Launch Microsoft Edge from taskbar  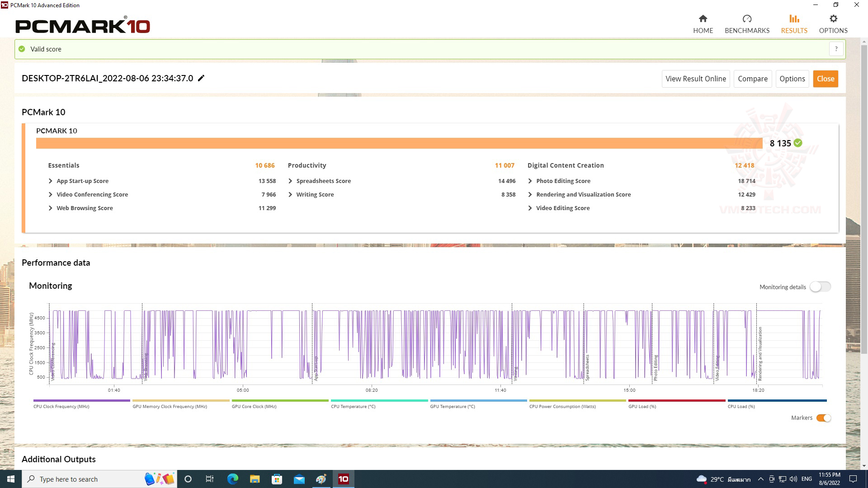pos(232,479)
